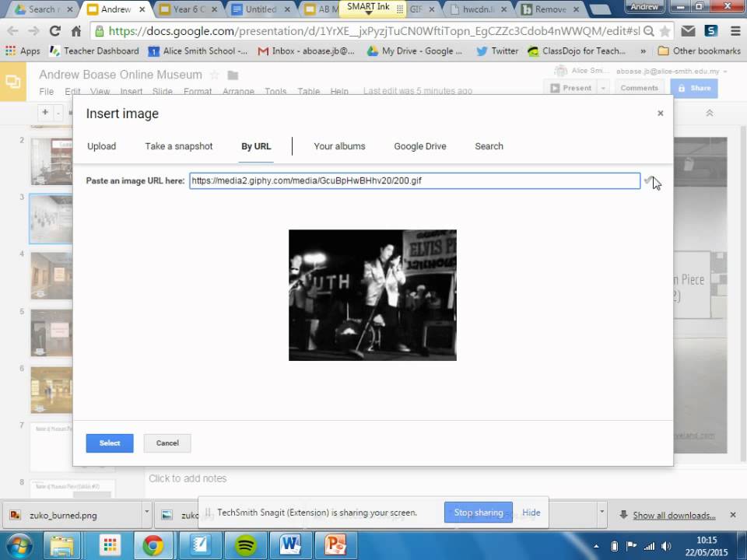Click the browser back arrow
Image resolution: width=747 pixels, height=560 pixels.
pos(12,31)
